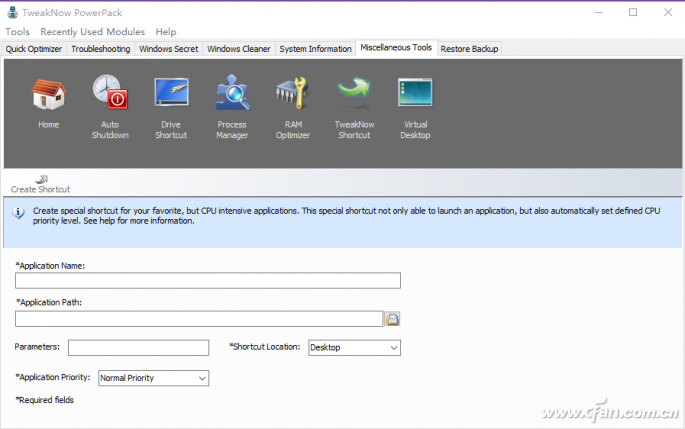The width and height of the screenshot is (685, 429).
Task: Click into the Parameters field
Action: click(x=138, y=348)
